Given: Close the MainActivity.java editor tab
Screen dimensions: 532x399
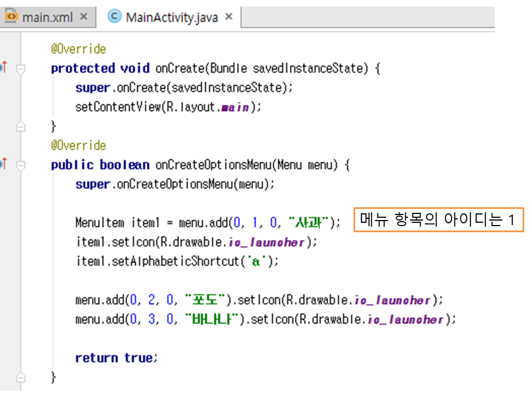Looking at the screenshot, I should pyautogui.click(x=229, y=17).
